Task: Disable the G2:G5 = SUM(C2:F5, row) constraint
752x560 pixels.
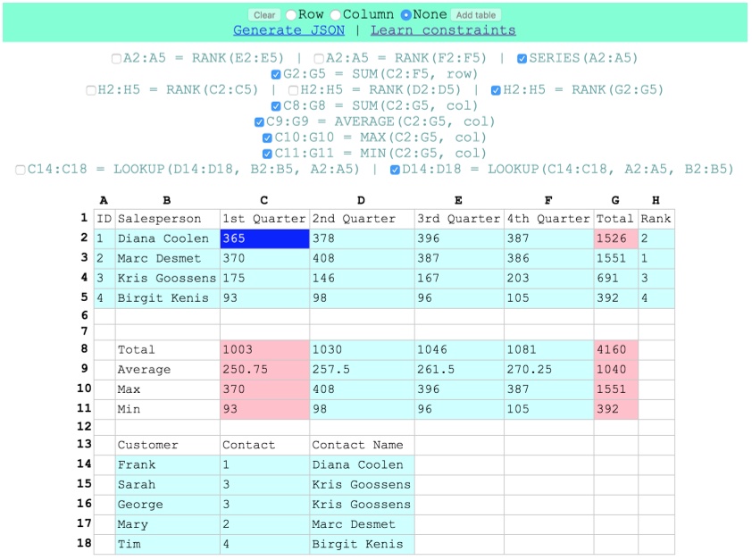Action: [276, 73]
